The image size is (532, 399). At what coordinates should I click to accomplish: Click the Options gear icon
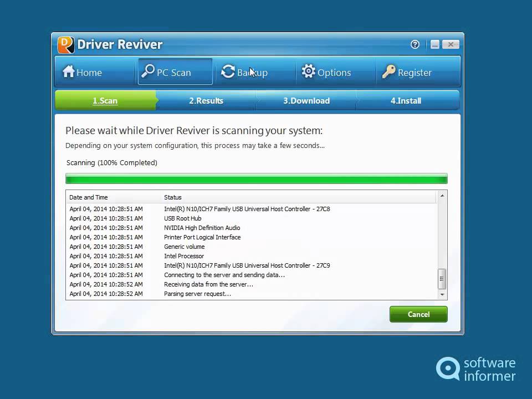(x=309, y=71)
